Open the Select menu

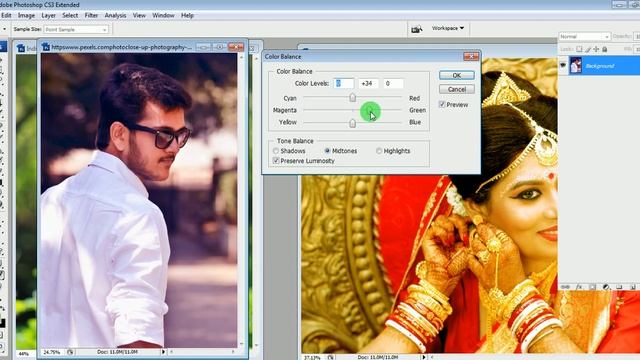(x=70, y=15)
